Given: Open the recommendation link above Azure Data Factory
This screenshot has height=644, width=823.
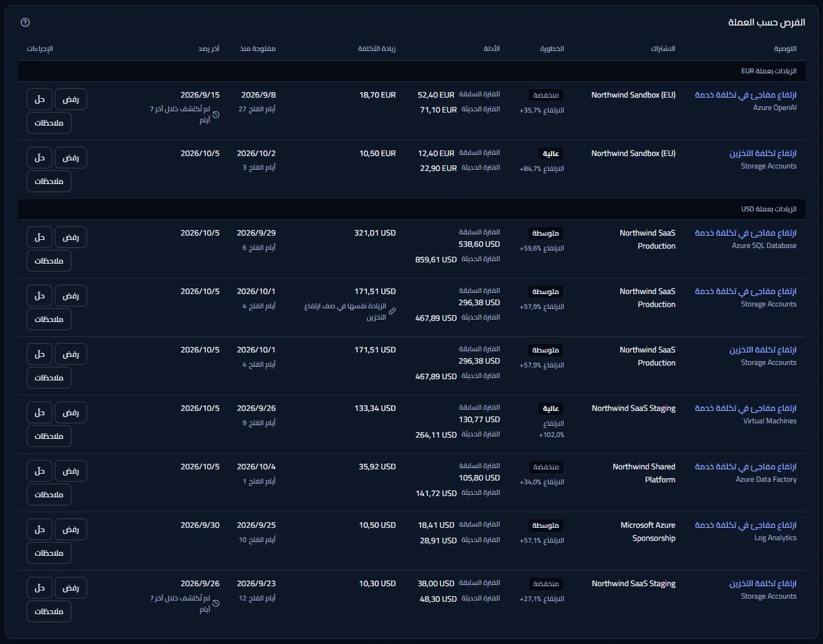Looking at the screenshot, I should (x=745, y=467).
